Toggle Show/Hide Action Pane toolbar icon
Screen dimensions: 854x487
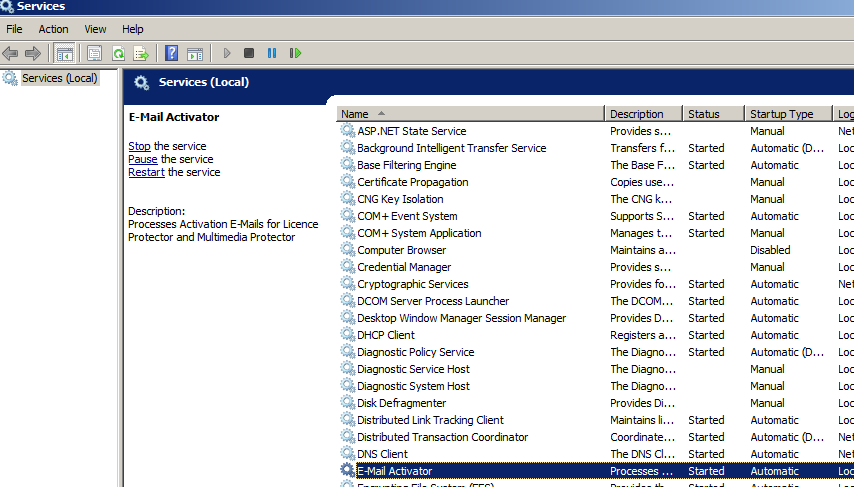click(x=195, y=53)
